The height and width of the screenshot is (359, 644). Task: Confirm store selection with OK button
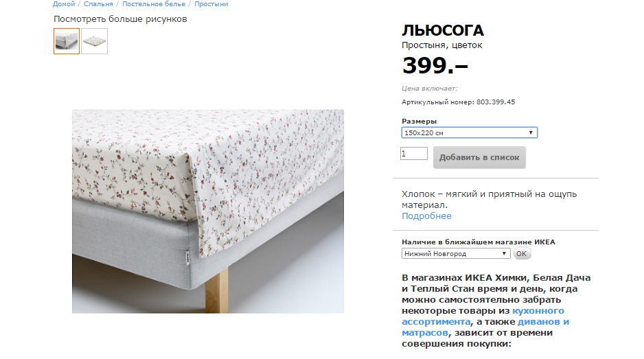tap(522, 253)
